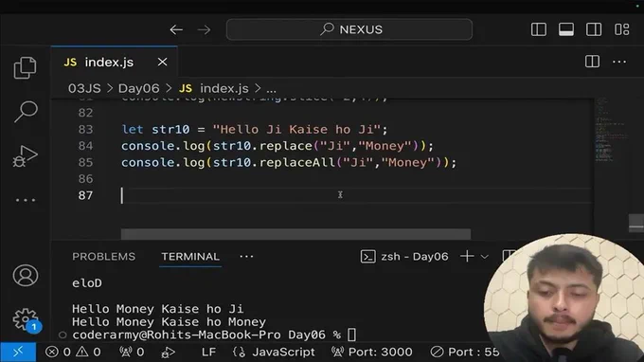Close the index.js editor tab

162,62
